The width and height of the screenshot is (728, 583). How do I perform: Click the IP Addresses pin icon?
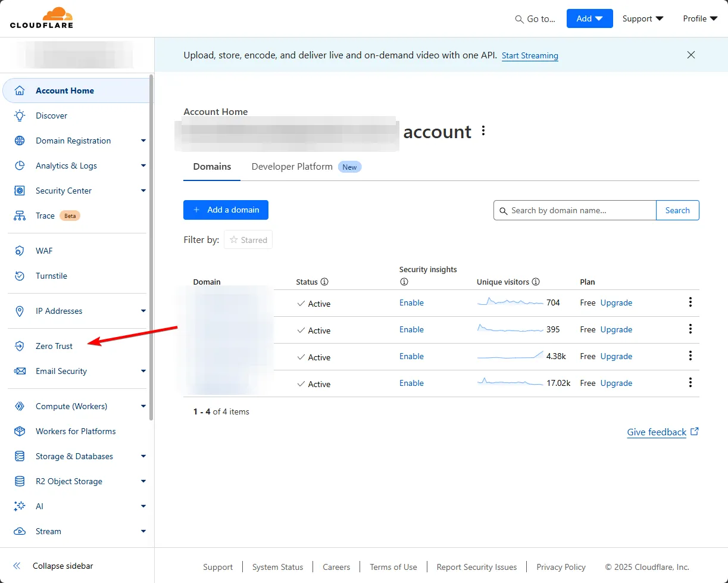tap(20, 311)
